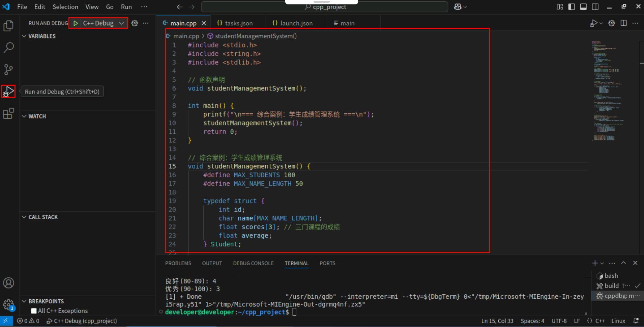Enable All C++ Exceptions breakpoint checkbox
This screenshot has width=644, height=327.
point(34,311)
